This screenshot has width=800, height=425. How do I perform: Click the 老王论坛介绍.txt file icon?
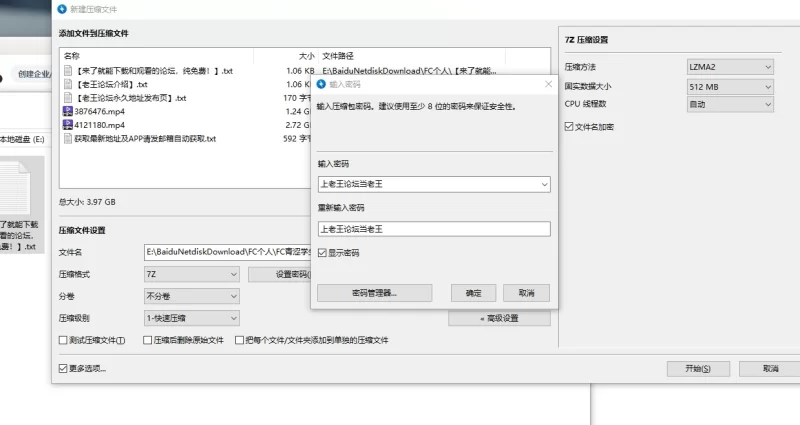[x=68, y=85]
